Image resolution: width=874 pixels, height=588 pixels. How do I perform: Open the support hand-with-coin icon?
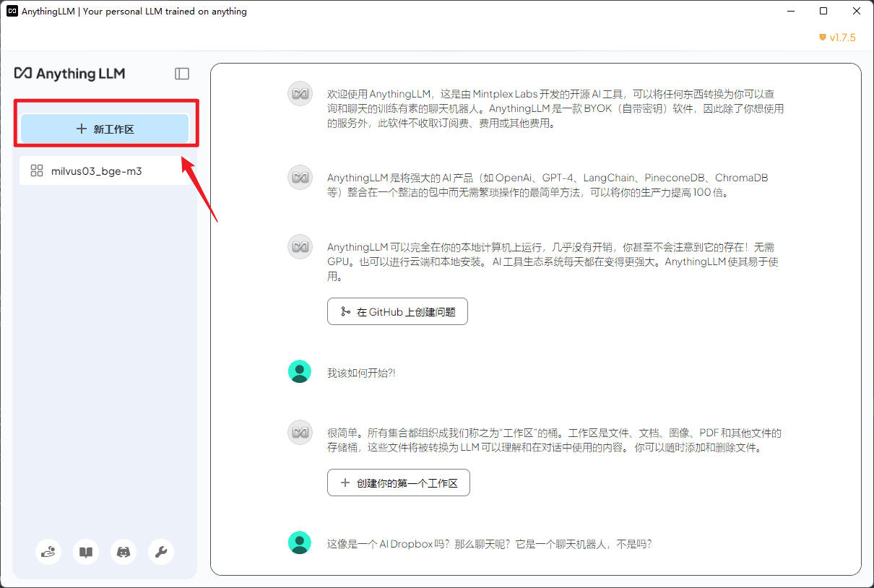coord(48,553)
